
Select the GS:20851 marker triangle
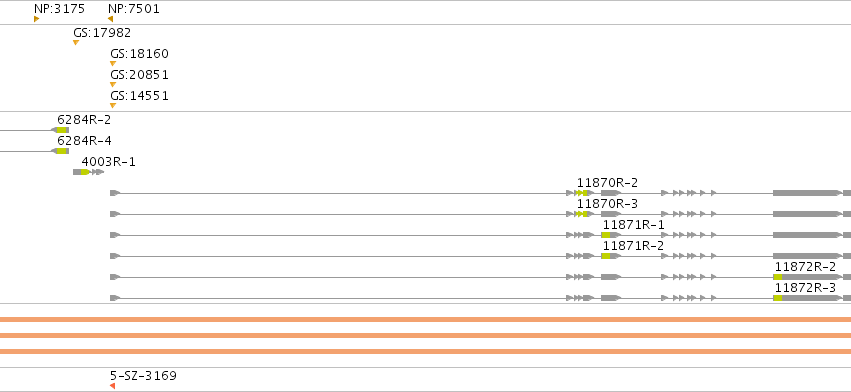[113, 85]
